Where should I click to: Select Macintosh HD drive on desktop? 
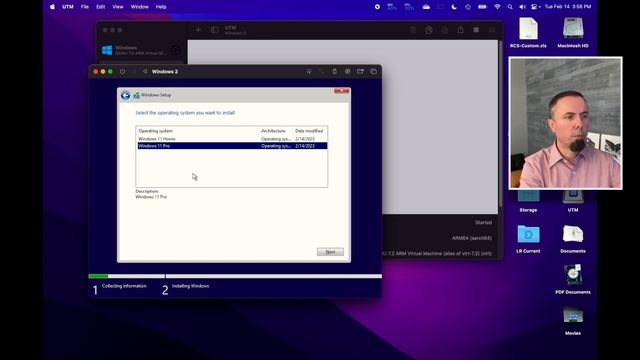pos(573,33)
